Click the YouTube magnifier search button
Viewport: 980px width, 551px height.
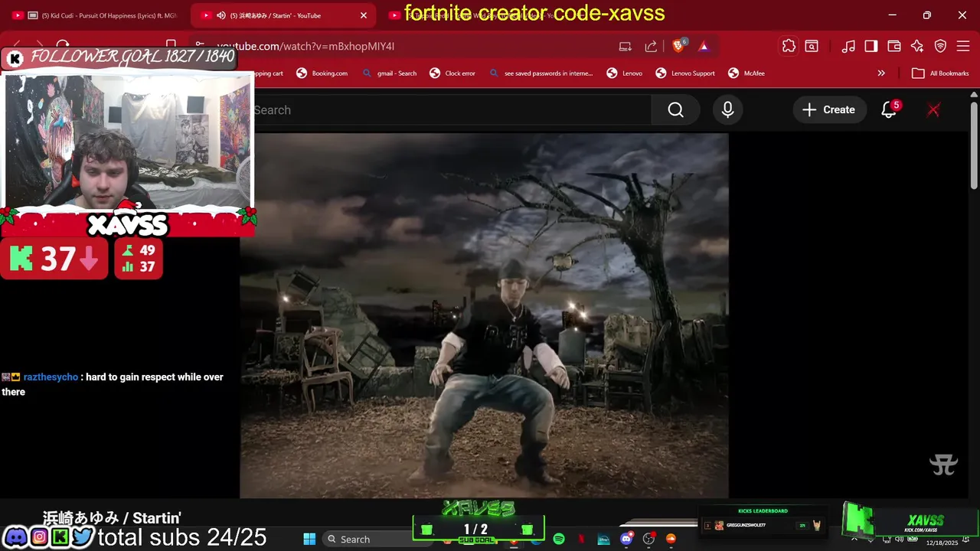click(675, 110)
